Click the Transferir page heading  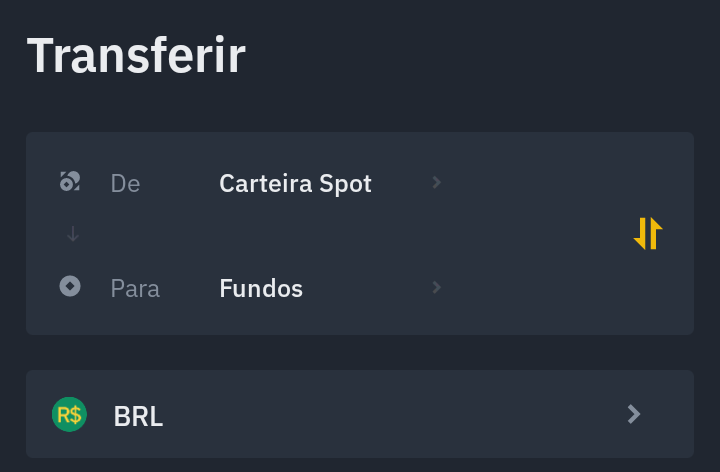[136, 55]
